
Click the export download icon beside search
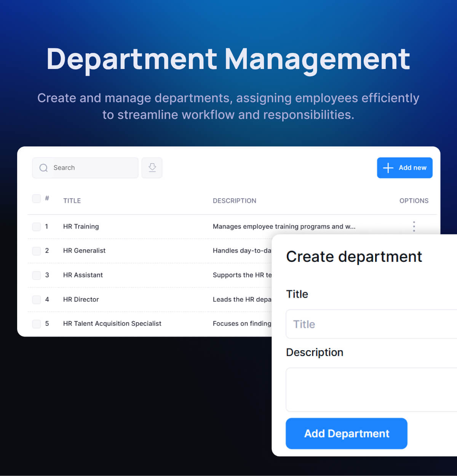tap(152, 168)
